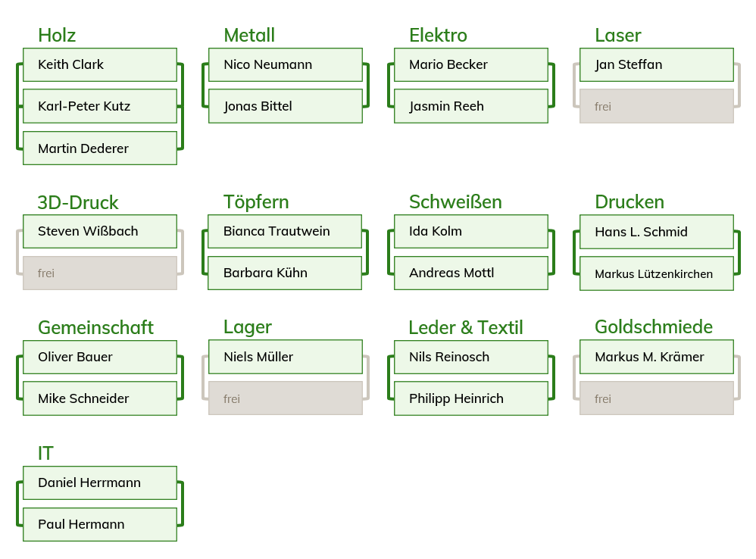Click the free slot under Goldschmiede
This screenshot has width=756, height=559.
pos(657,398)
